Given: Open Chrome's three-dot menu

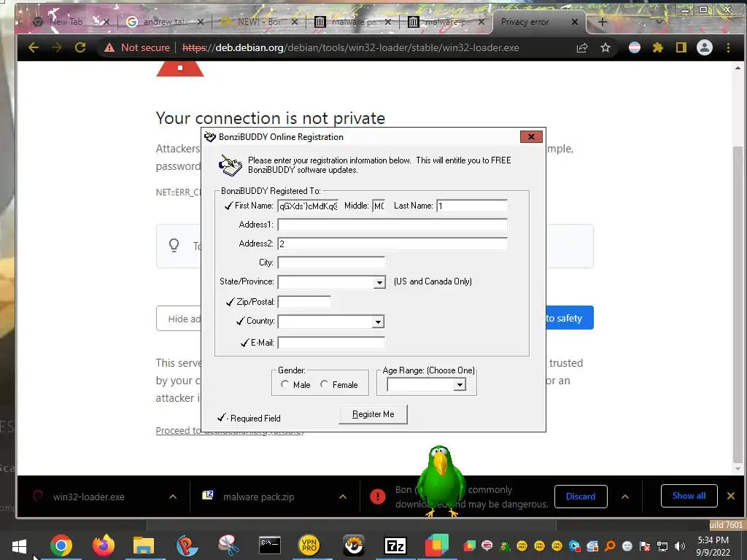Looking at the screenshot, I should pos(728,47).
